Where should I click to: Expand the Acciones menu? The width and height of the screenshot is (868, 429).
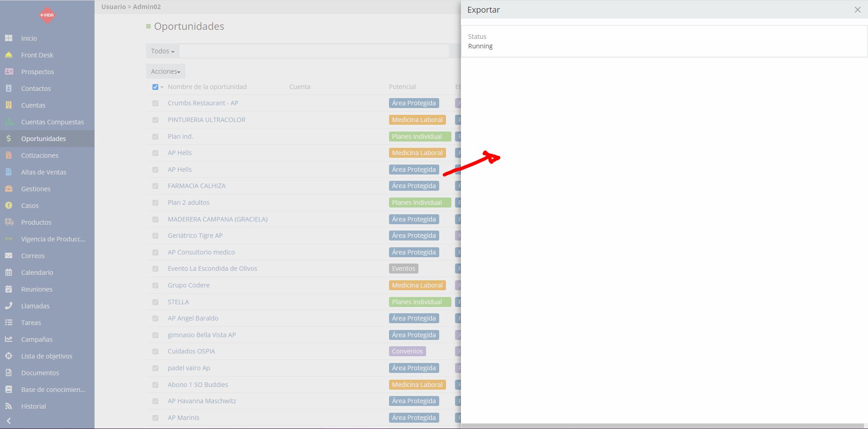coord(165,71)
